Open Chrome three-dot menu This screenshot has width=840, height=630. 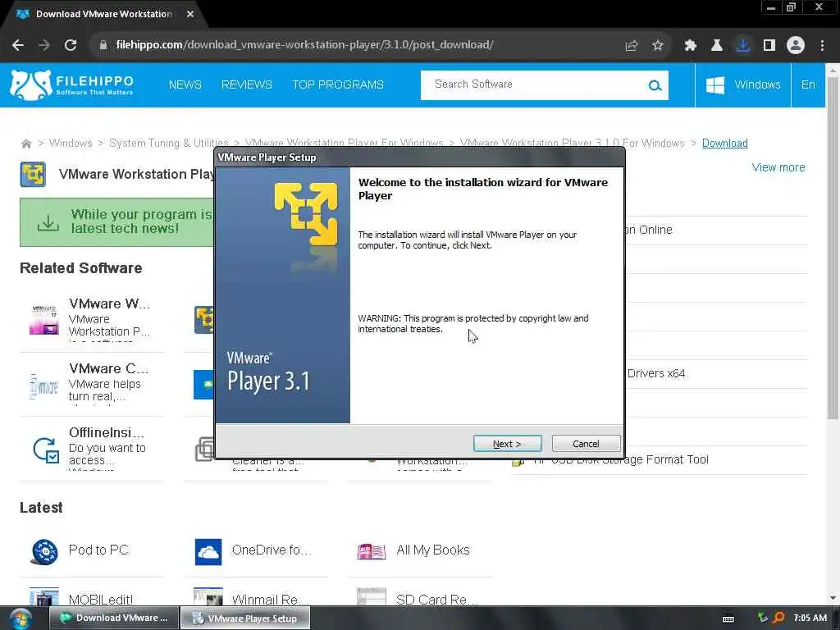(x=822, y=46)
